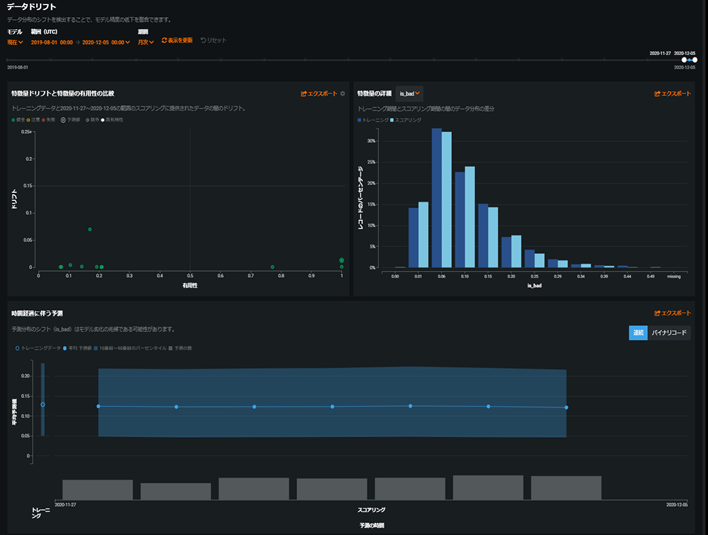Click the 予測の数 legend icon
Viewport: 708px width, 535px height.
171,348
